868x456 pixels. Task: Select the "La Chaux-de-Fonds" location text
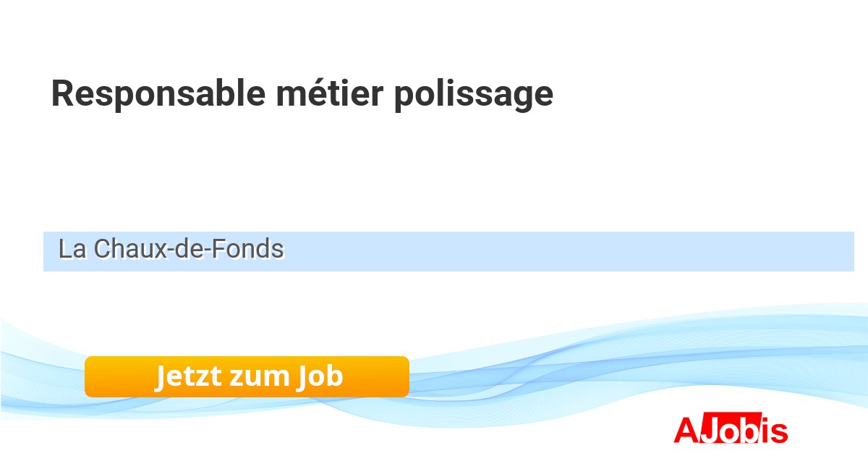click(x=171, y=250)
